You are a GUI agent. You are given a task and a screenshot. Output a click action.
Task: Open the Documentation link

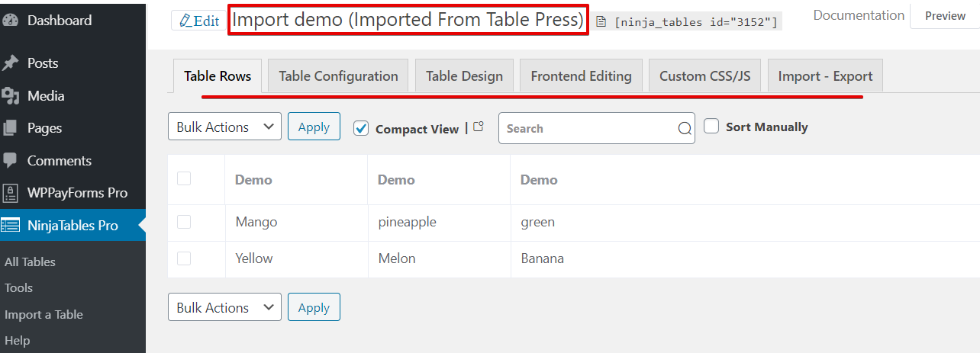tap(859, 15)
